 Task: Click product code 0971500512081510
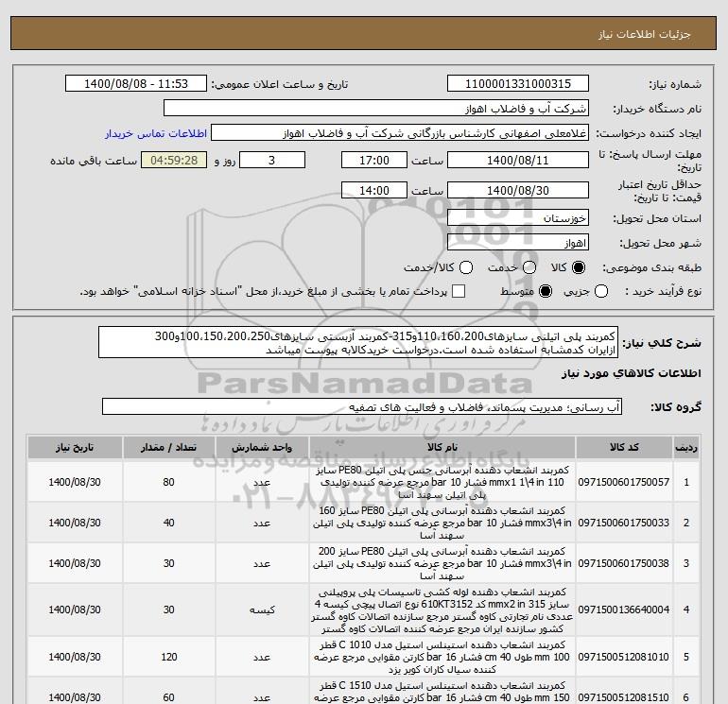tap(624, 697)
